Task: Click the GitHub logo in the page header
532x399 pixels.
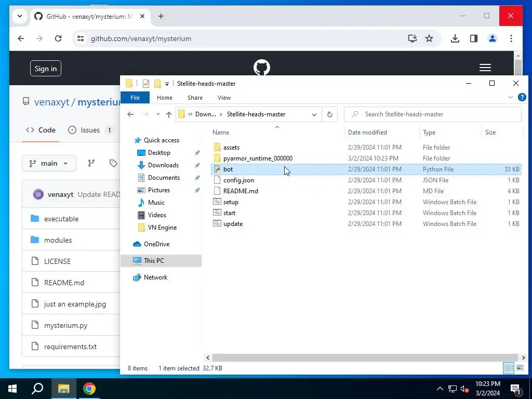Action: [x=262, y=67]
